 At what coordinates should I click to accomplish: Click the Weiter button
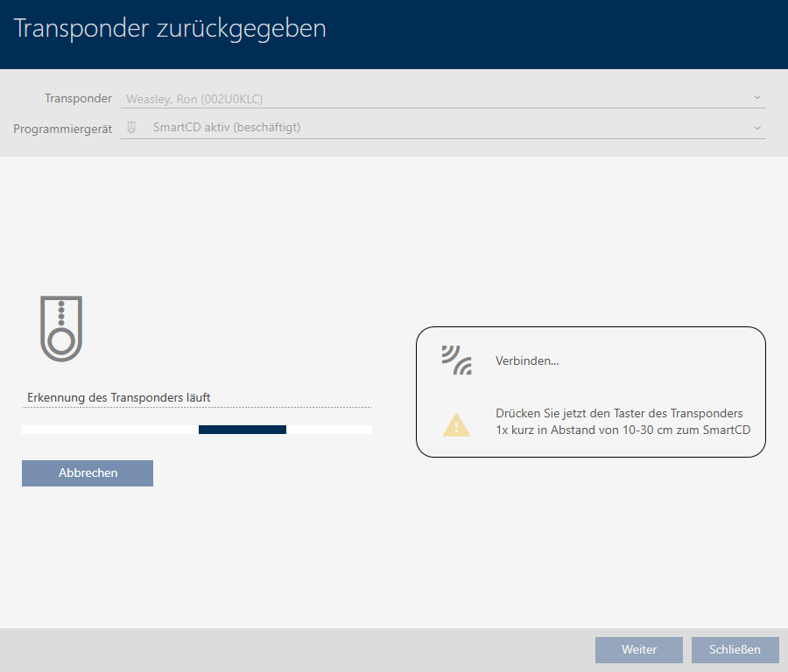pos(639,649)
